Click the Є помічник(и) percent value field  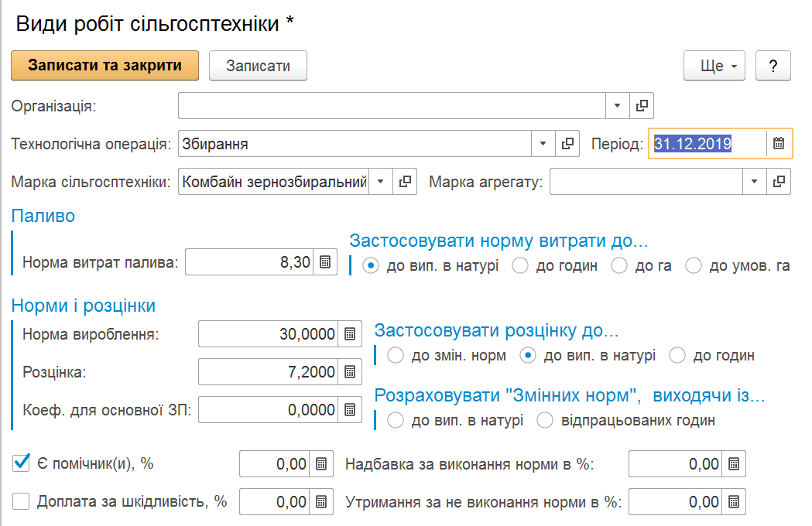tap(275, 464)
